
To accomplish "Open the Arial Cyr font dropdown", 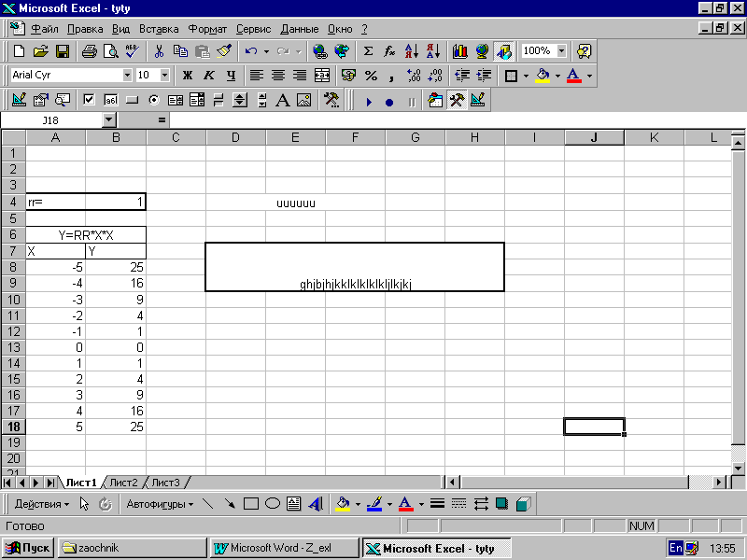I will (127, 76).
